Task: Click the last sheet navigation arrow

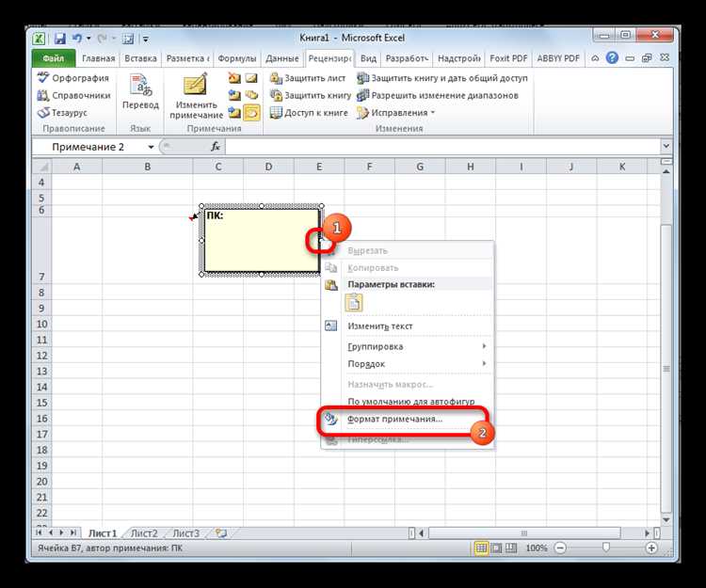Action: (x=72, y=532)
